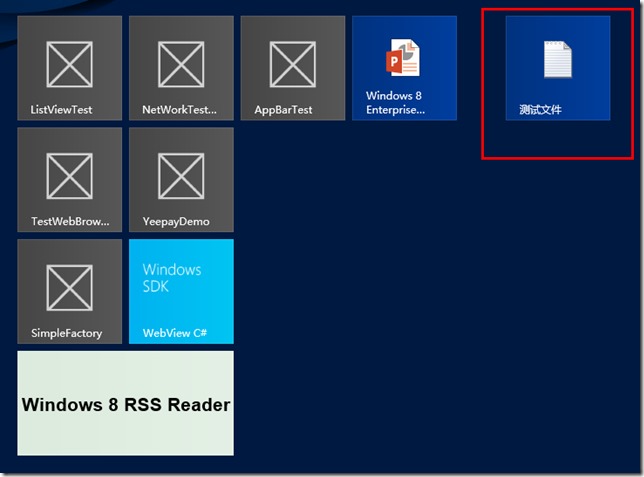Viewport: 644px width, 477px height.
Task: Click the '测试文件' label
Action: pos(540,110)
